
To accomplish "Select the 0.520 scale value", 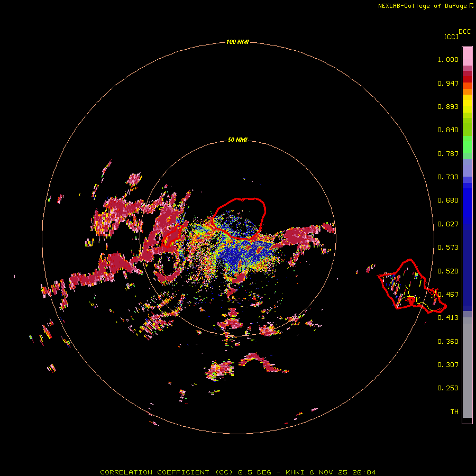I will tap(448, 271).
